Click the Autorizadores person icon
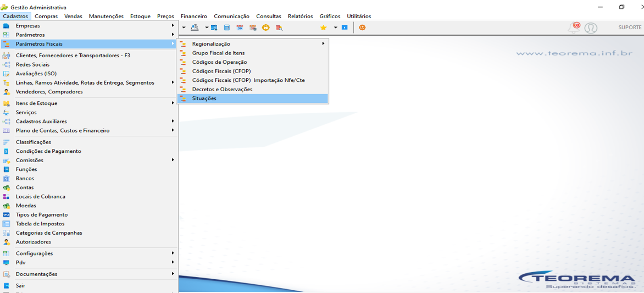The height and width of the screenshot is (293, 644). tap(6, 242)
